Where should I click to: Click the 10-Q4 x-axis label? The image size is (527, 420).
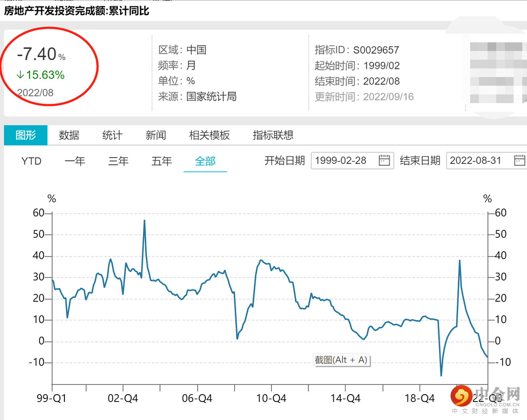click(271, 399)
